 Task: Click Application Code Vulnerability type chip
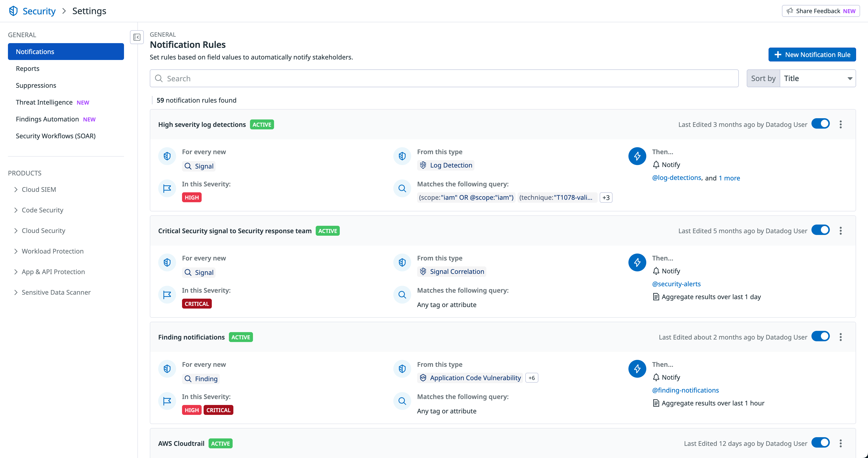click(x=470, y=378)
